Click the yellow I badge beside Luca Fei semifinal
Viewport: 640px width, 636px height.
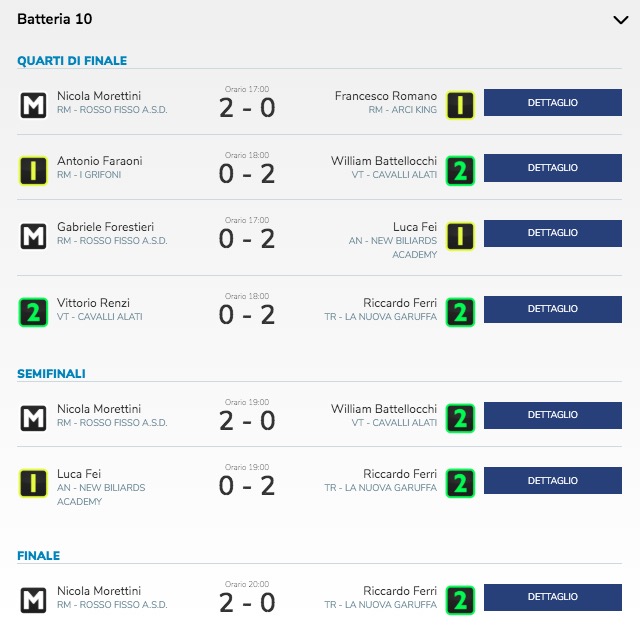33,483
